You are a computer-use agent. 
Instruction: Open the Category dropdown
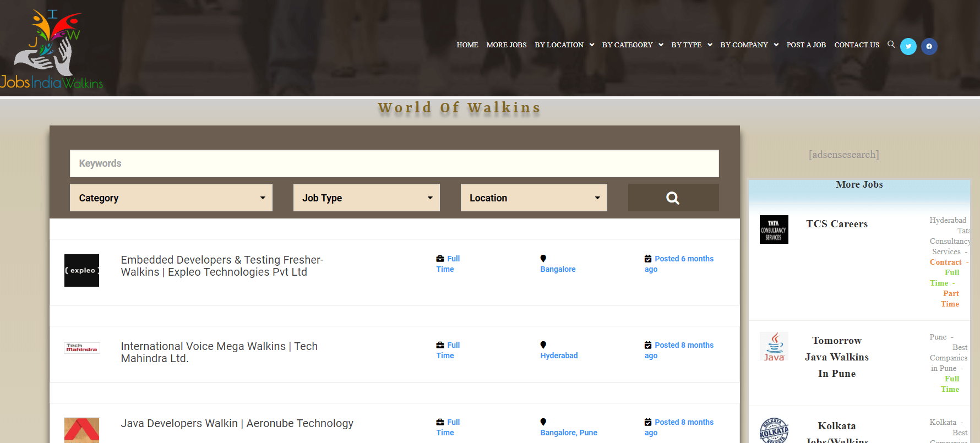171,198
